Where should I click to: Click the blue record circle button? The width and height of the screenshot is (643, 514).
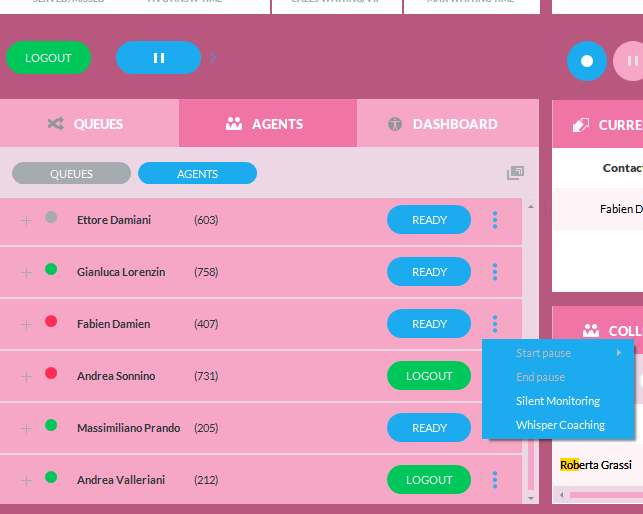[587, 61]
